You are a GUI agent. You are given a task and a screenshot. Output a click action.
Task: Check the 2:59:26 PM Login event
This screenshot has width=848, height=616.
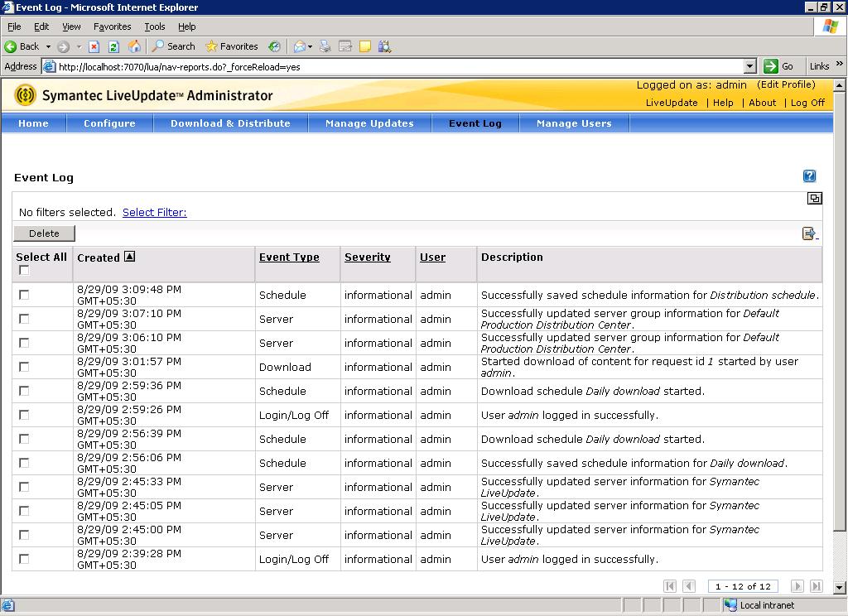pyautogui.click(x=24, y=415)
